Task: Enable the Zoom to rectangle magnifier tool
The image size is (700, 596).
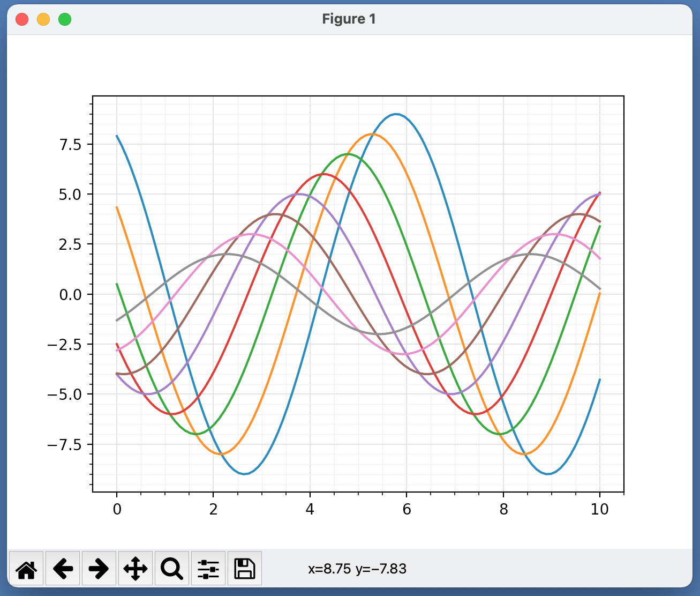Action: pos(171,568)
